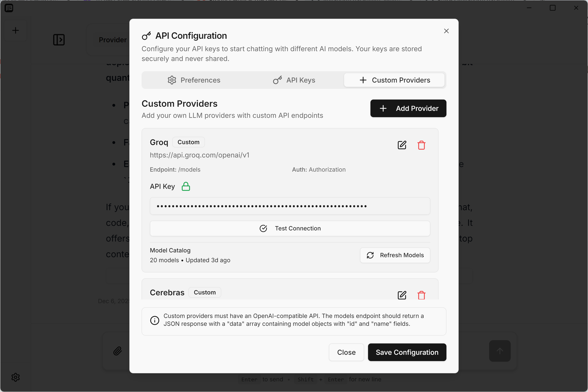Click the send message arrow button
588x392 pixels.
coord(500,351)
